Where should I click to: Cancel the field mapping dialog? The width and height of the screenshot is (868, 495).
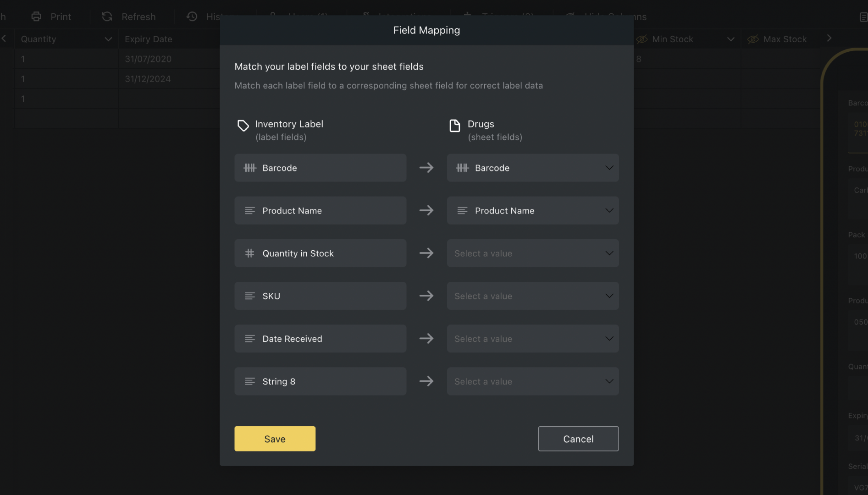coord(578,439)
